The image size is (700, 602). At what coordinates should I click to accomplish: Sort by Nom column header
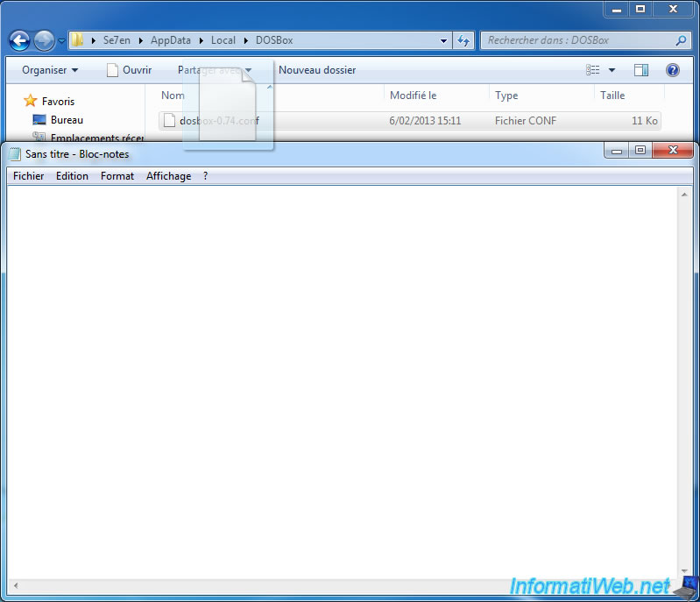173,96
